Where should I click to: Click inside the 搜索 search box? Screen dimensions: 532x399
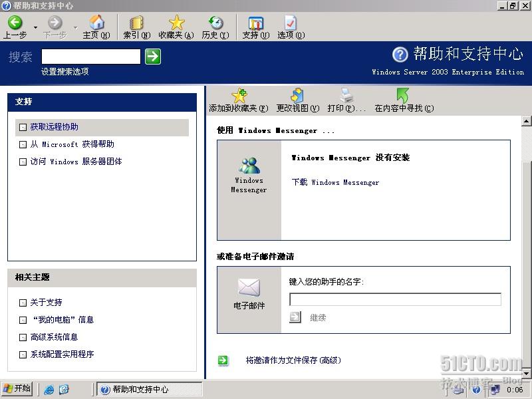pyautogui.click(x=91, y=57)
